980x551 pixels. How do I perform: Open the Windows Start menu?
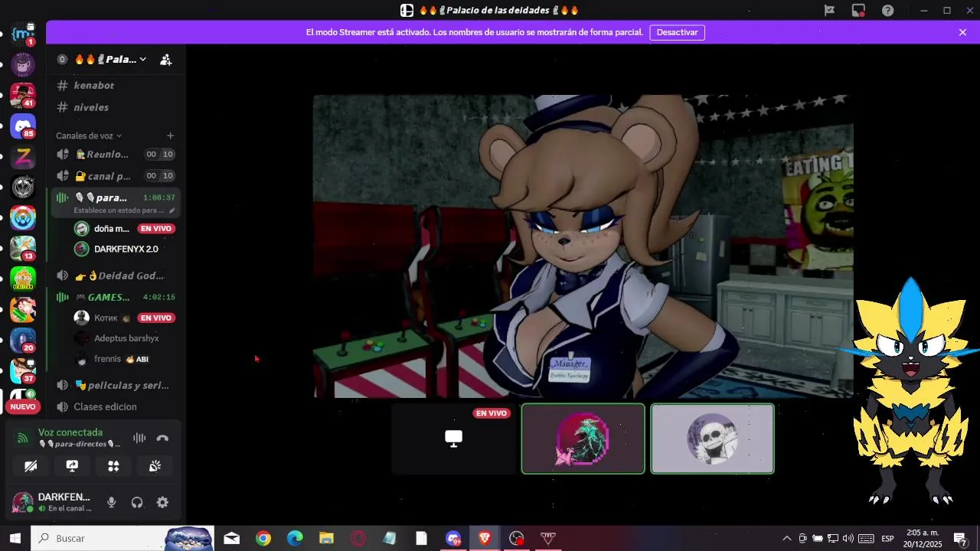pos(15,539)
